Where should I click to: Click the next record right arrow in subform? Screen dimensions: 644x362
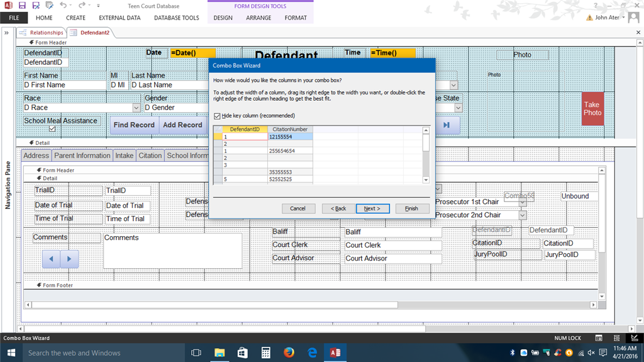click(x=69, y=259)
